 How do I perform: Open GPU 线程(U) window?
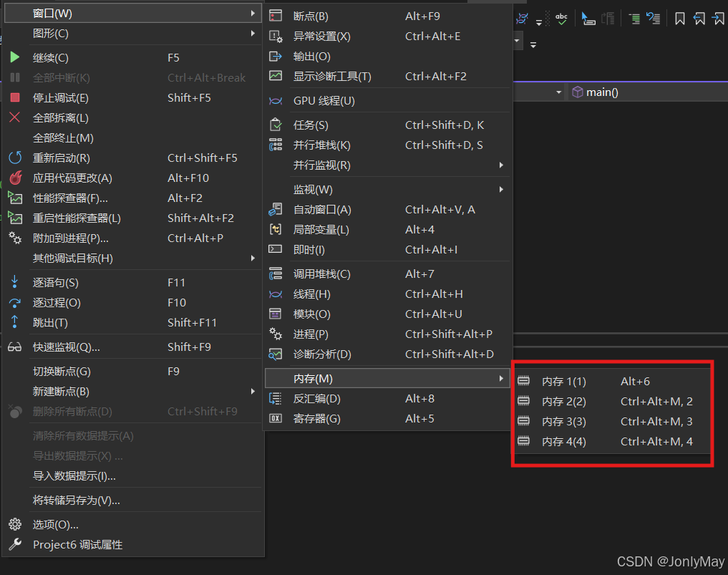[x=388, y=101]
